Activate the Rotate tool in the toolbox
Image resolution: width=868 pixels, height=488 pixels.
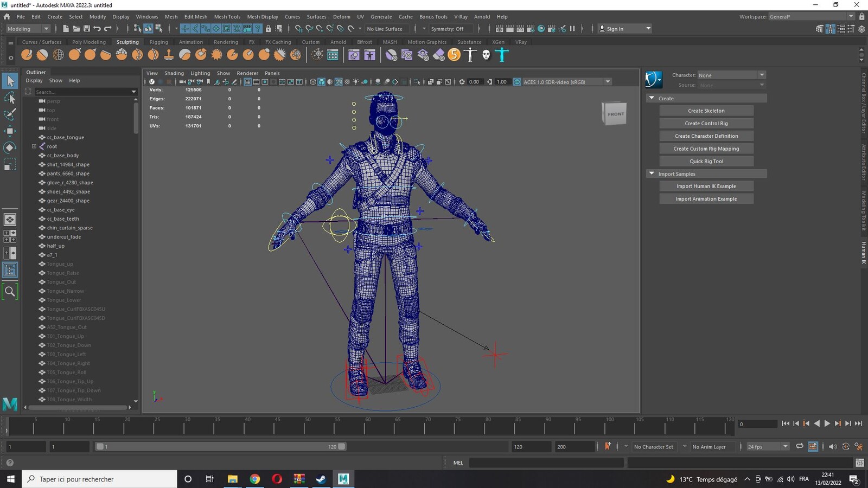tap(10, 147)
